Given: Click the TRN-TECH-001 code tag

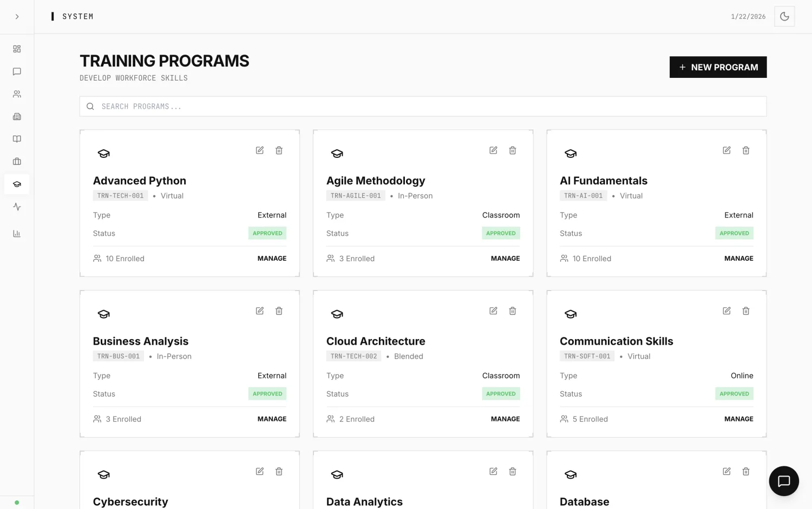Looking at the screenshot, I should 121,196.
